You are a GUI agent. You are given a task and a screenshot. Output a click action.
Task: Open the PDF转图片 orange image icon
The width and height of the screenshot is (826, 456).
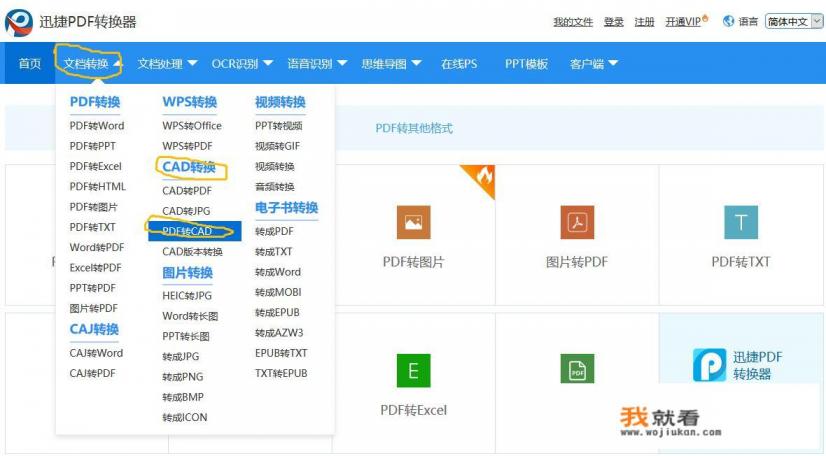[414, 222]
